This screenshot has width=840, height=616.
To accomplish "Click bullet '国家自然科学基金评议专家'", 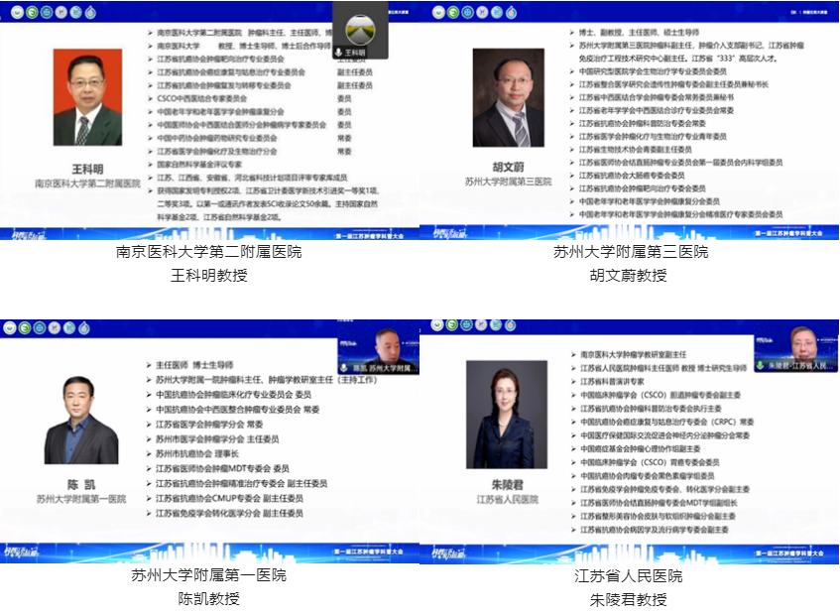I will point(199,165).
